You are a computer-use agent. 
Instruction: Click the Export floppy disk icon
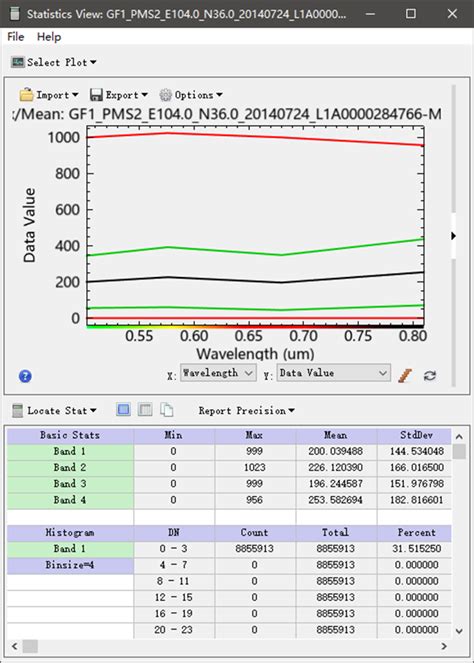click(96, 95)
